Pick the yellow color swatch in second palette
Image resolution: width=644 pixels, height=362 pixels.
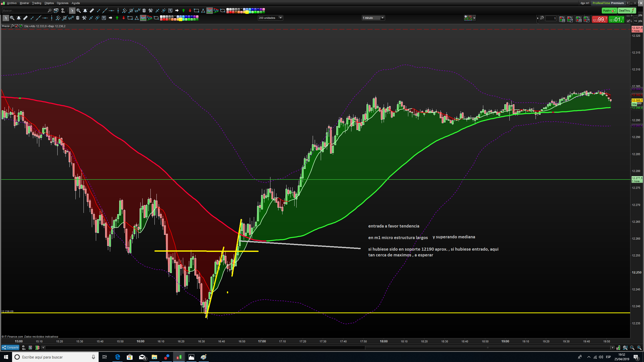click(x=180, y=19)
